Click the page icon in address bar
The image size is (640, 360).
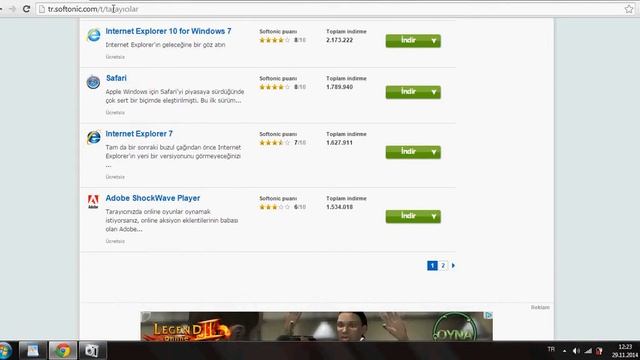point(42,9)
